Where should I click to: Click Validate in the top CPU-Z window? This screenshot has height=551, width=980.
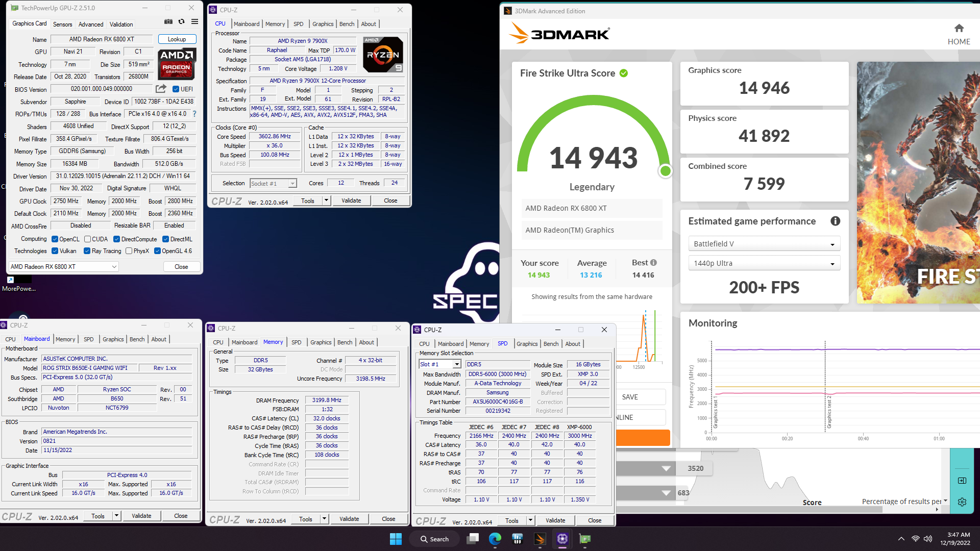[351, 201]
